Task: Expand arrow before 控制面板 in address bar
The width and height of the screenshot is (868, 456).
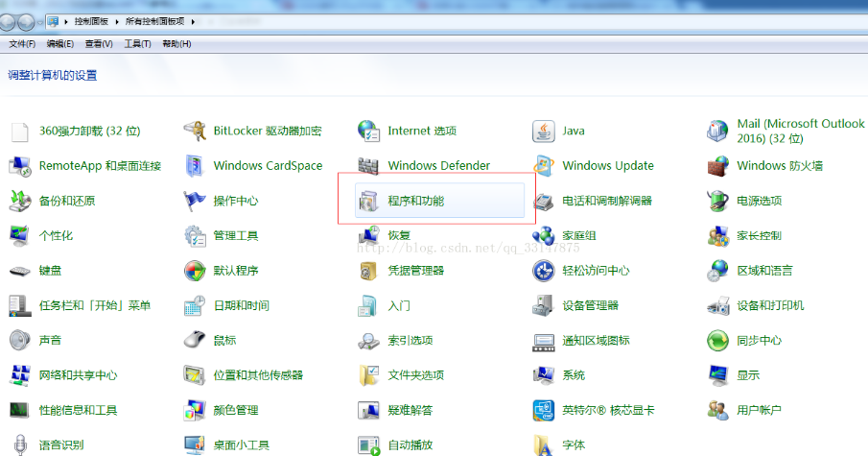Action: click(x=66, y=22)
